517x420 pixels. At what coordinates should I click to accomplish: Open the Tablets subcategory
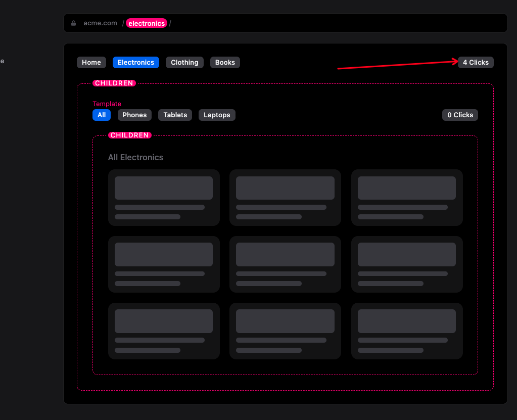coord(175,115)
